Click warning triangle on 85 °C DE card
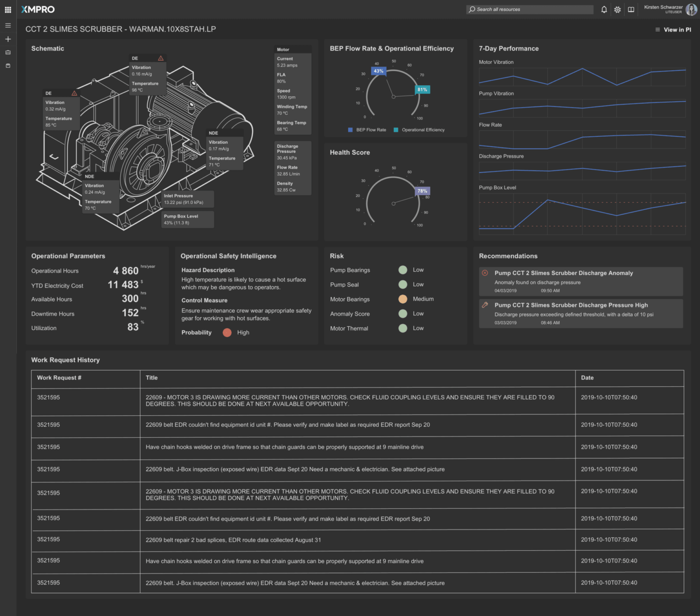The image size is (700, 616). pos(74,93)
